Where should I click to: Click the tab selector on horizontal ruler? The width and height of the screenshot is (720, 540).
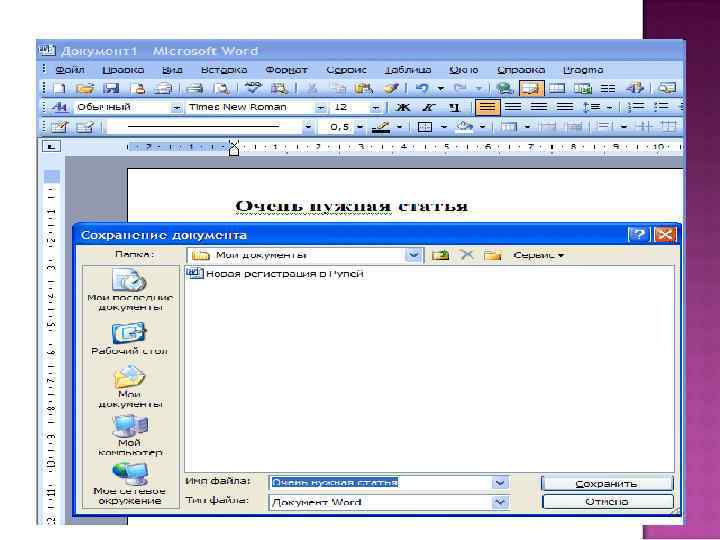51,146
